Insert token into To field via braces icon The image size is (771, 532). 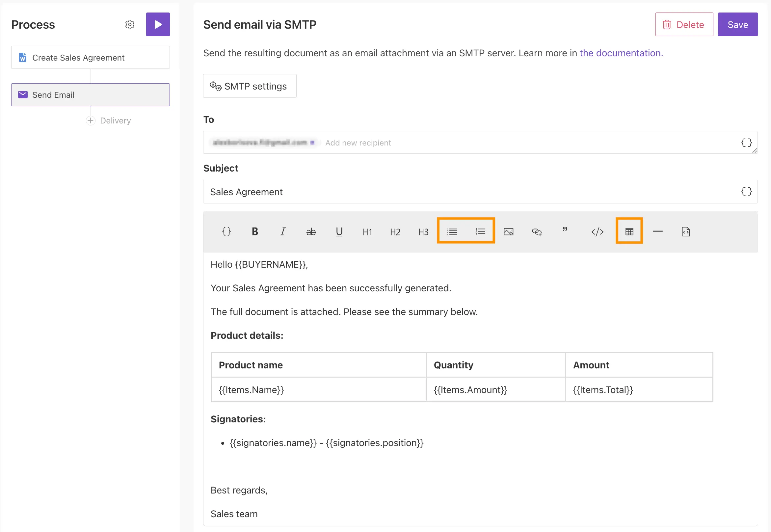746,143
